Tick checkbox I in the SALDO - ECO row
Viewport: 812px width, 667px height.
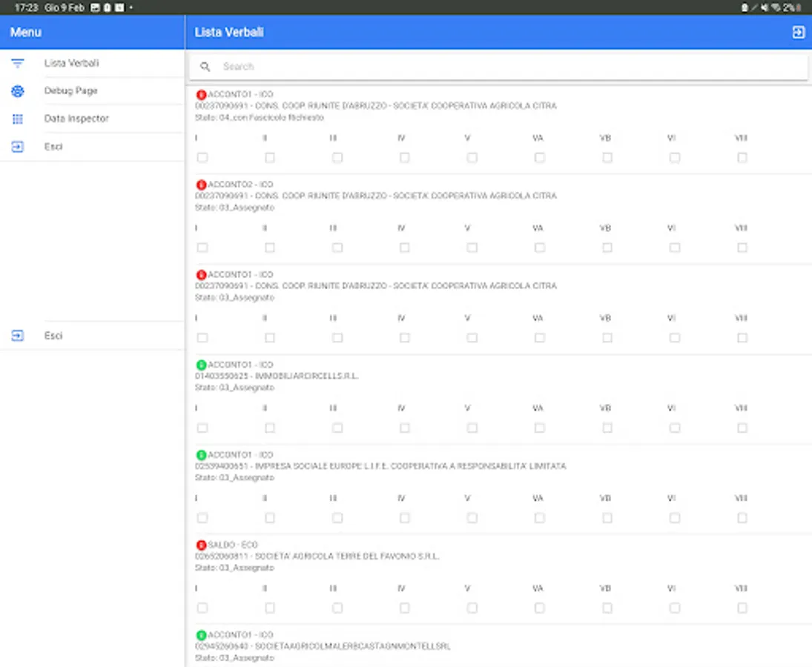click(x=202, y=608)
